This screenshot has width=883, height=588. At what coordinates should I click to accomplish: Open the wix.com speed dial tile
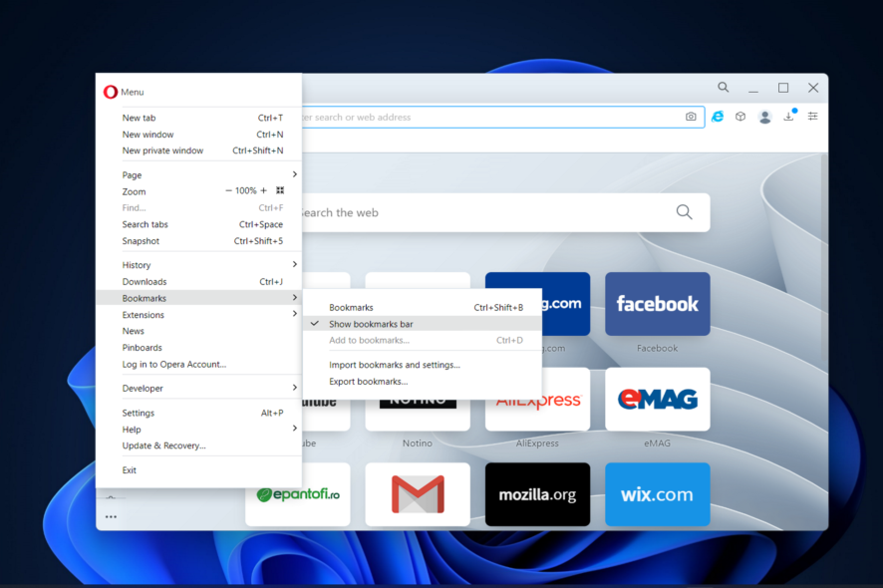pyautogui.click(x=657, y=494)
